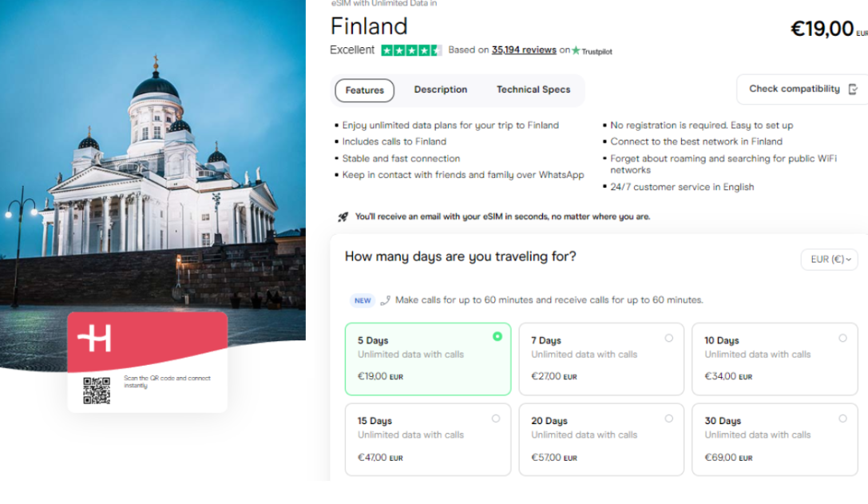The width and height of the screenshot is (868, 504).
Task: Open the 35,194 reviews link
Action: 524,50
